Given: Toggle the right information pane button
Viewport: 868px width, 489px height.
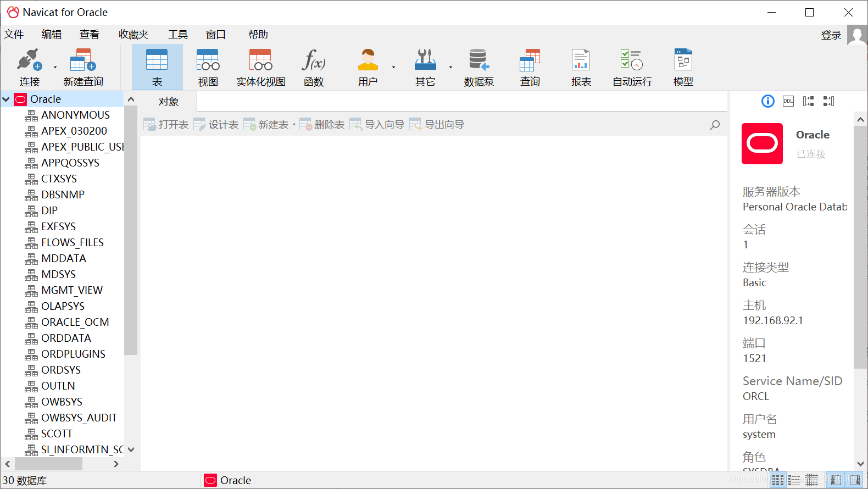Looking at the screenshot, I should 854,480.
